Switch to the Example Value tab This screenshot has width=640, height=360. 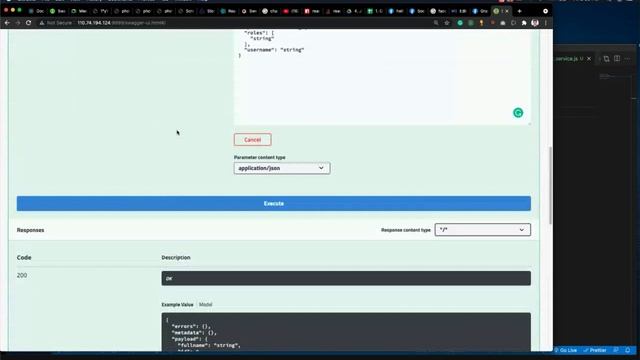(x=177, y=304)
